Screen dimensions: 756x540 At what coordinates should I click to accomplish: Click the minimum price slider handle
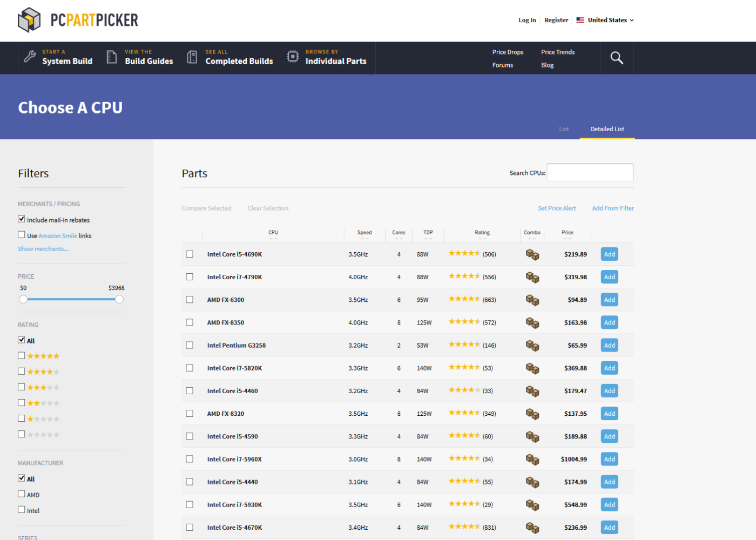(23, 299)
